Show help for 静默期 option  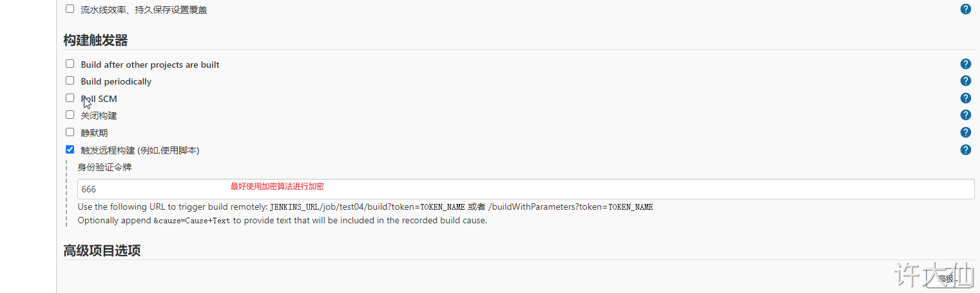pos(965,132)
